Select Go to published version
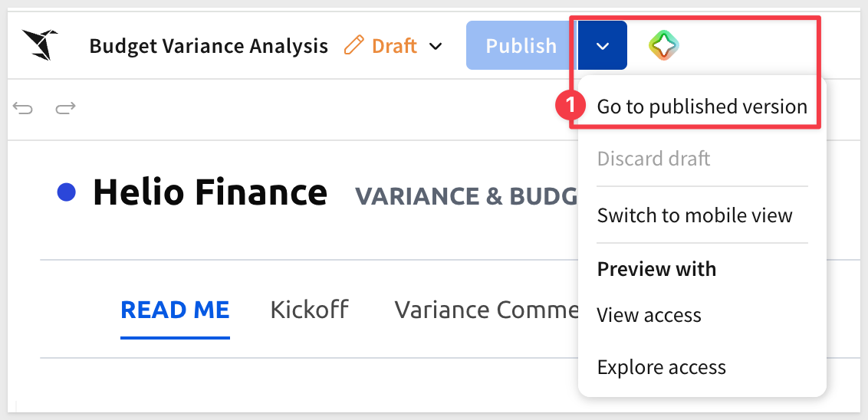Screen dimensions: 868x420 point(702,107)
